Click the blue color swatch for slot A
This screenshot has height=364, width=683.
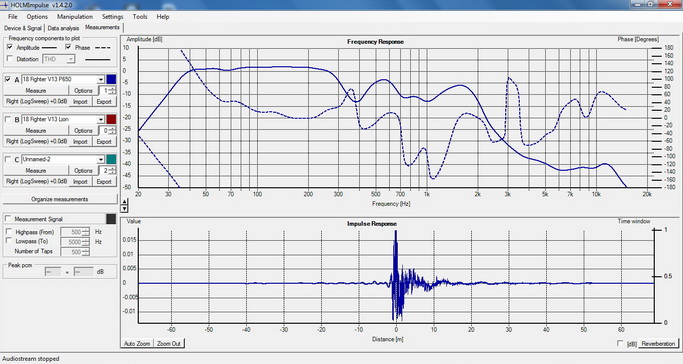(x=111, y=79)
